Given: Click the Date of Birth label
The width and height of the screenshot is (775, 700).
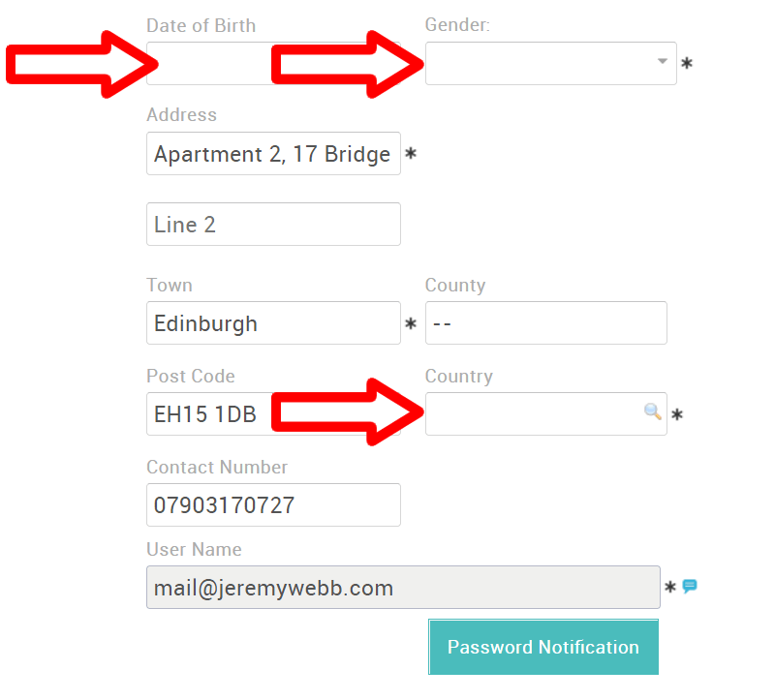Looking at the screenshot, I should (201, 26).
